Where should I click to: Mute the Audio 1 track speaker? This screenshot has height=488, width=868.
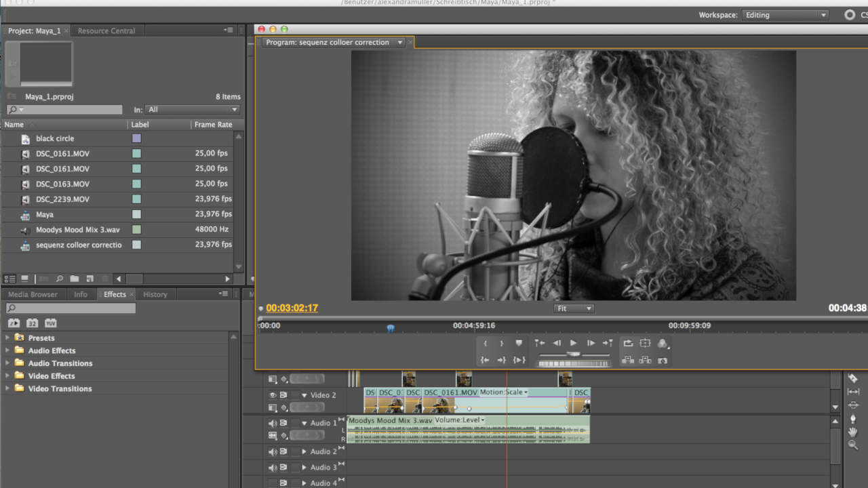(x=273, y=423)
